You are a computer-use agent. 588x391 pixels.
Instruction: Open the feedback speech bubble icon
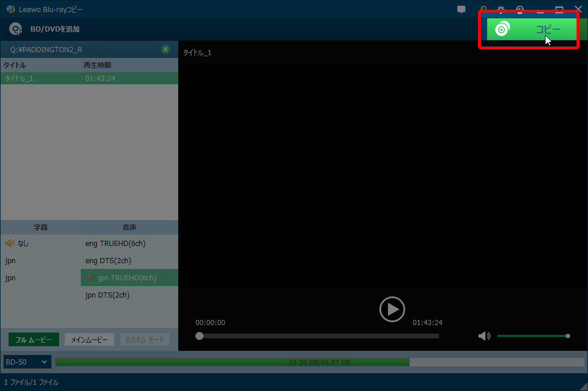tap(461, 10)
